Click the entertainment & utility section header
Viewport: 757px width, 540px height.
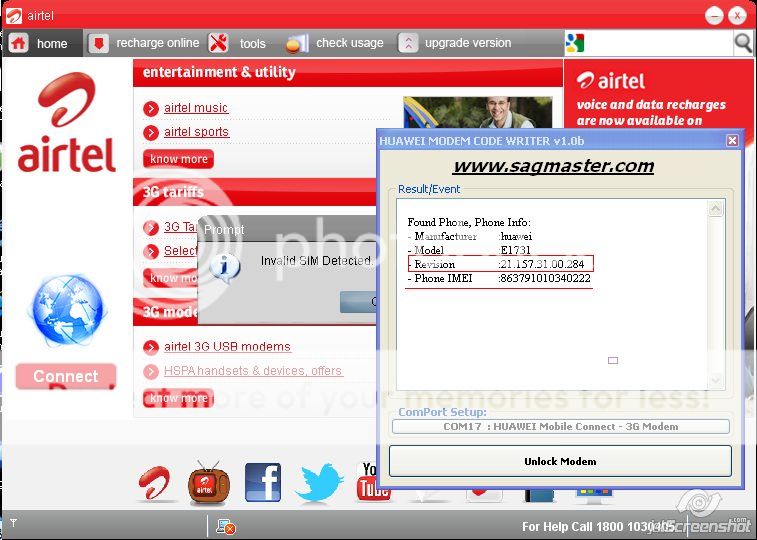[348, 73]
